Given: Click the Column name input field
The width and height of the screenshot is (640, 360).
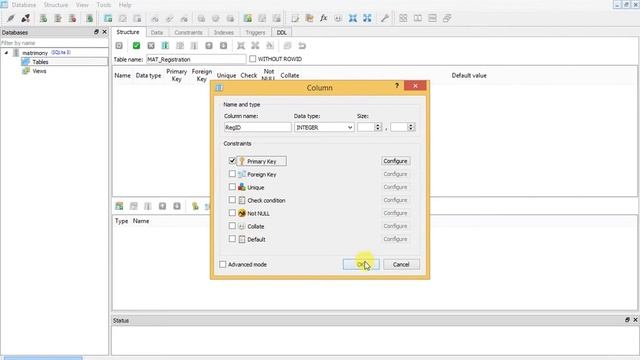Looking at the screenshot, I should pos(258,127).
